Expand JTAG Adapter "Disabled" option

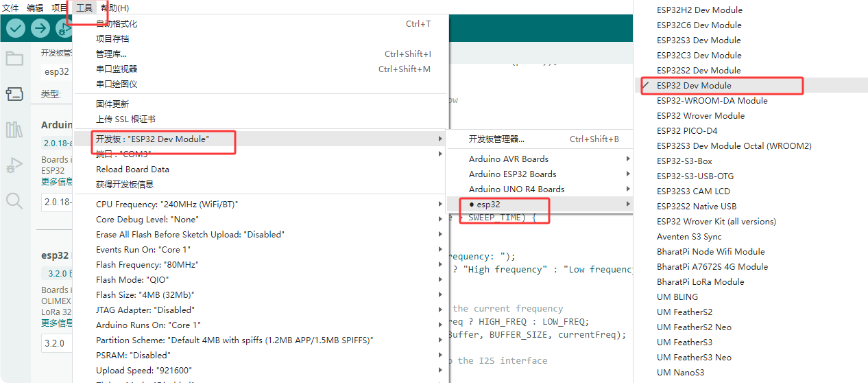pos(261,310)
